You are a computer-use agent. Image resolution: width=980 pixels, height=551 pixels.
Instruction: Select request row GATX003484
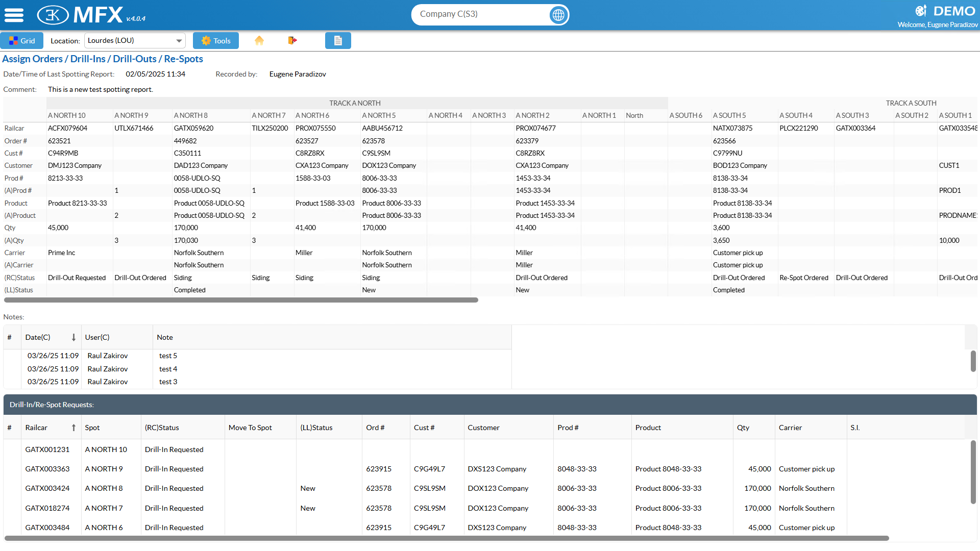click(x=486, y=528)
